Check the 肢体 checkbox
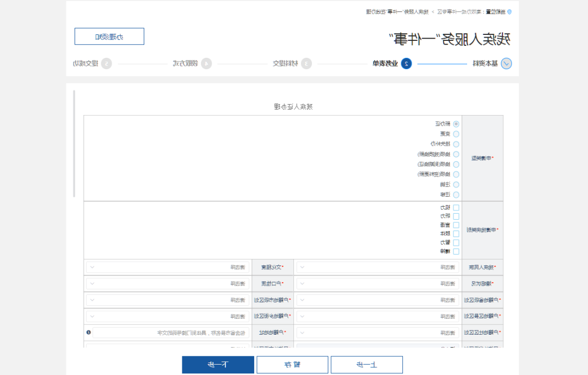This screenshot has width=588, height=375. (x=456, y=234)
